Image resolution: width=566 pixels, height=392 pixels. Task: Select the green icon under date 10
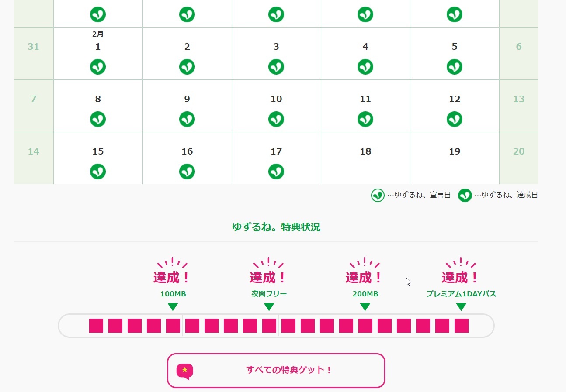276,119
